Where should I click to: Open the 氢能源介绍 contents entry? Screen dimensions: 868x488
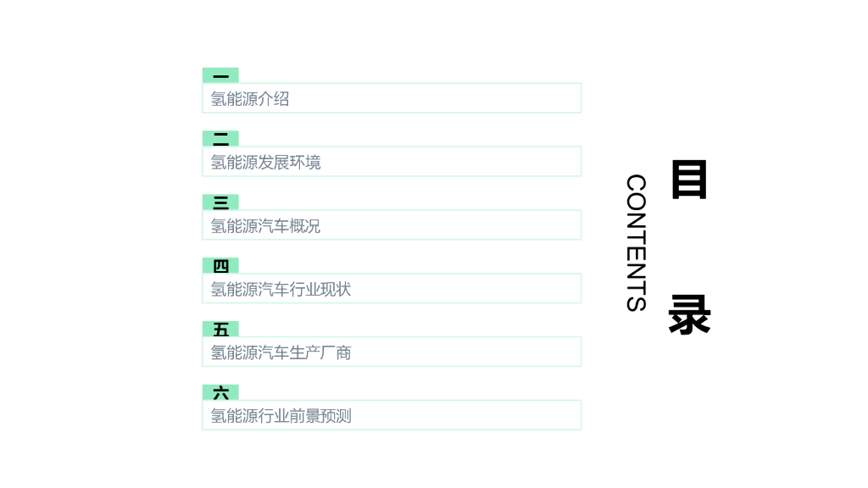[x=250, y=99]
